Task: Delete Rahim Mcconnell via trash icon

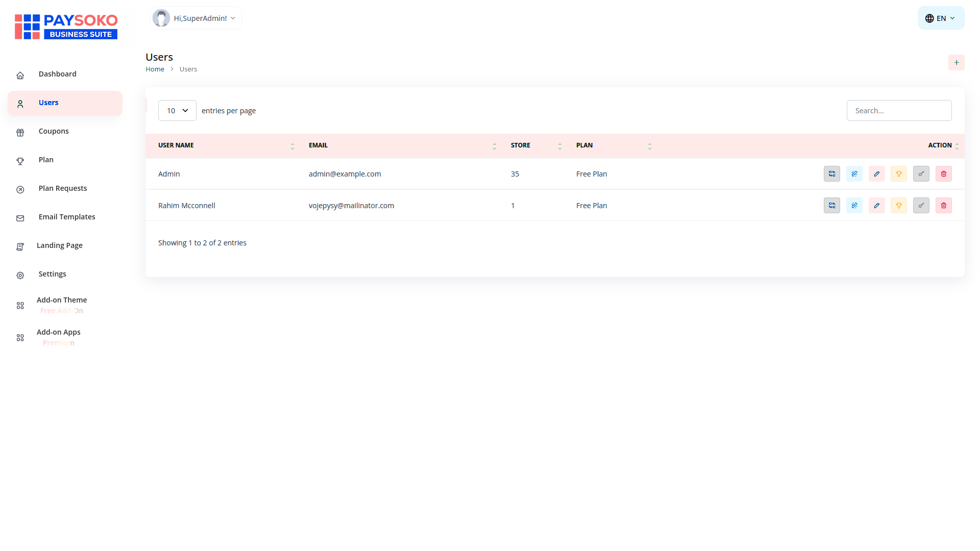Action: pos(943,206)
